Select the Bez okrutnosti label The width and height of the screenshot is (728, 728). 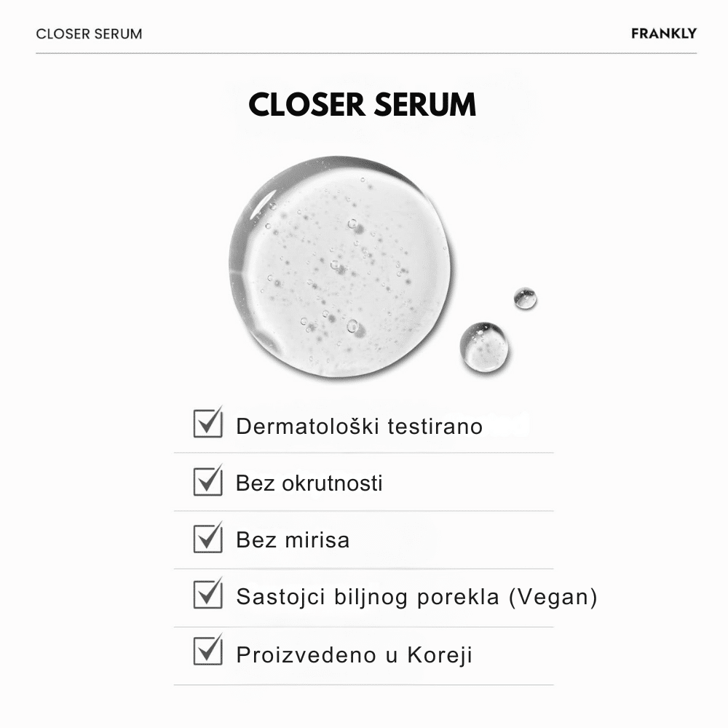(309, 483)
